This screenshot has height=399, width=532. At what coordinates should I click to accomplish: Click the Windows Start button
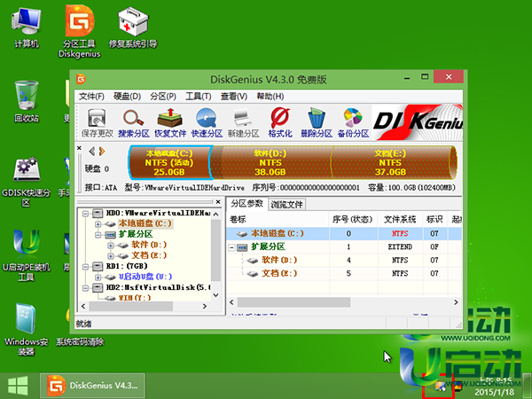(18, 386)
